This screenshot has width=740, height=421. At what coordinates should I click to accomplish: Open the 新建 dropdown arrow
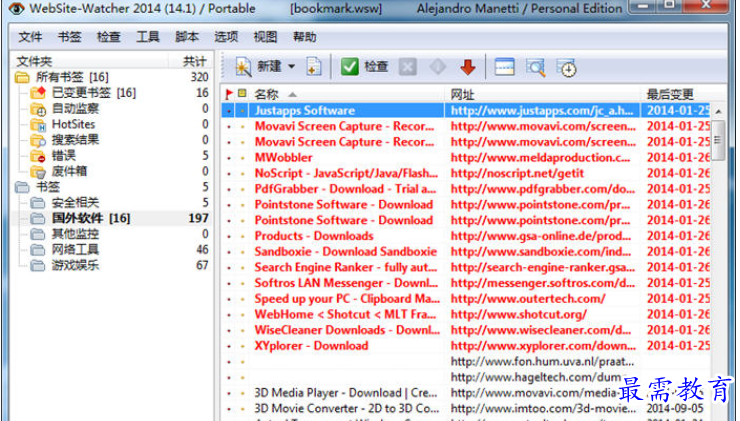[292, 67]
